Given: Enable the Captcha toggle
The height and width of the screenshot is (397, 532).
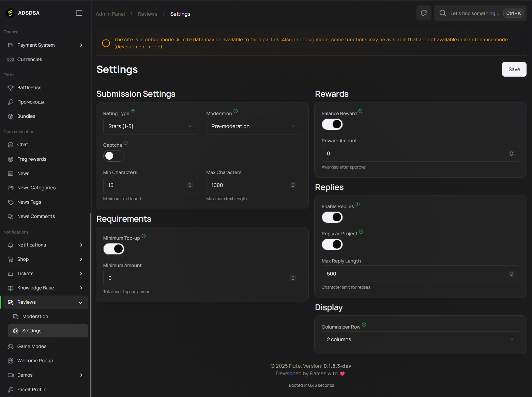Looking at the screenshot, I should [114, 156].
